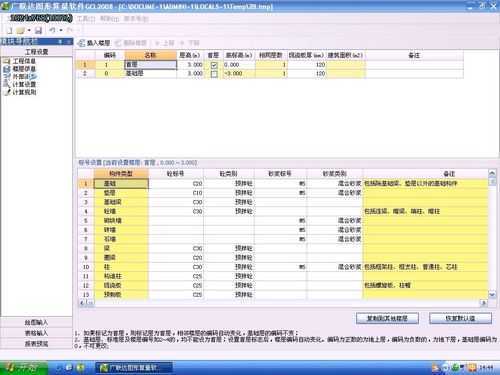Screen dimensions: 500x375
Task: Open the 版本号 menu
Action: 136,19
